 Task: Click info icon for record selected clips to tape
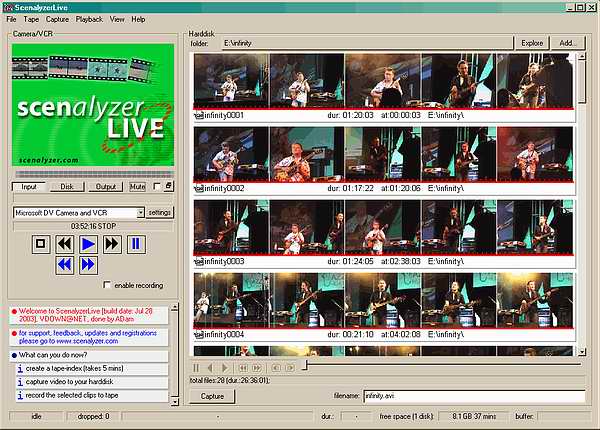click(20, 396)
